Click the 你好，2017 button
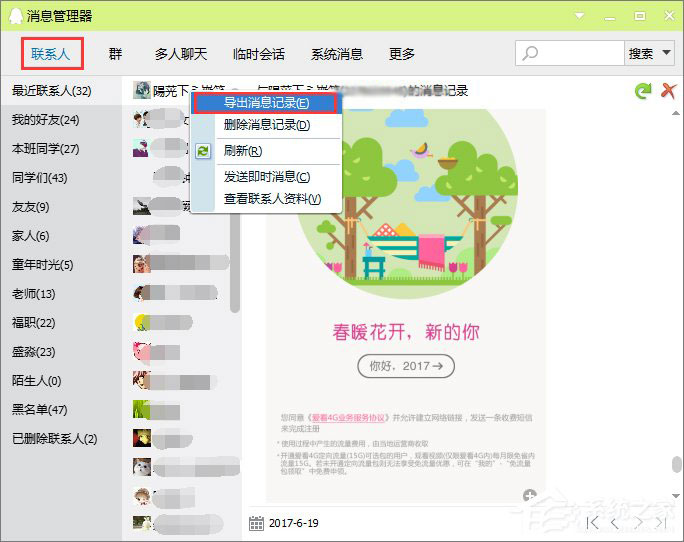Image resolution: width=684 pixels, height=542 pixels. (406, 366)
